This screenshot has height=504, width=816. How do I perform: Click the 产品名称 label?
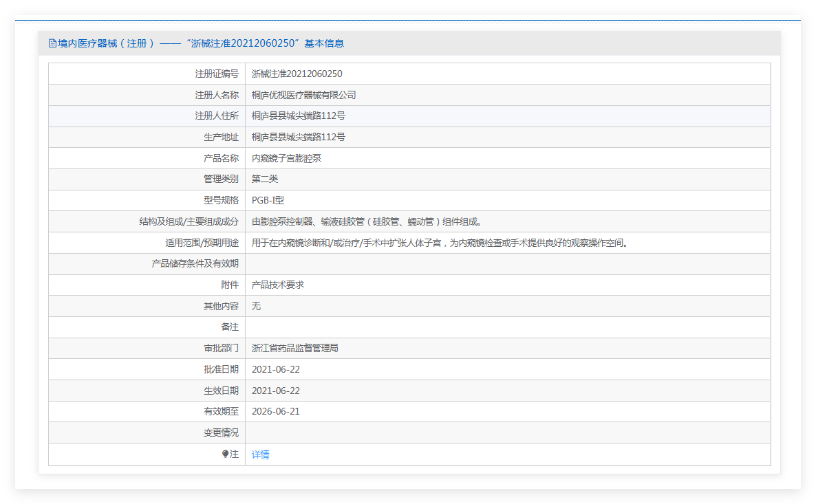(221, 159)
